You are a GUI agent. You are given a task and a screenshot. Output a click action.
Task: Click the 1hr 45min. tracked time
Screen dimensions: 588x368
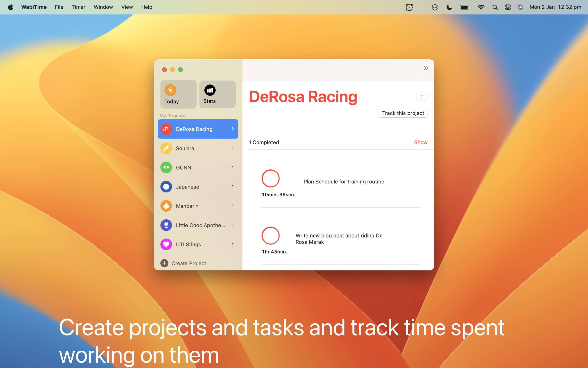274,252
